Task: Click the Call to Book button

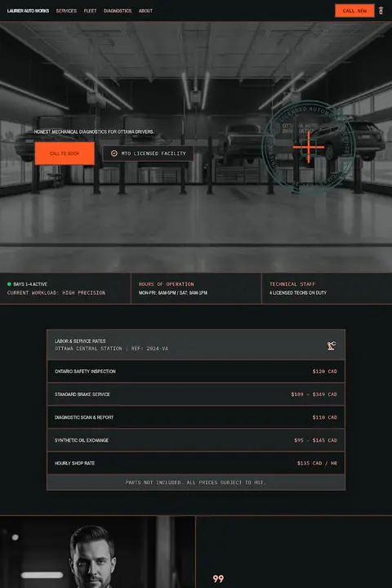Action: 65,154
